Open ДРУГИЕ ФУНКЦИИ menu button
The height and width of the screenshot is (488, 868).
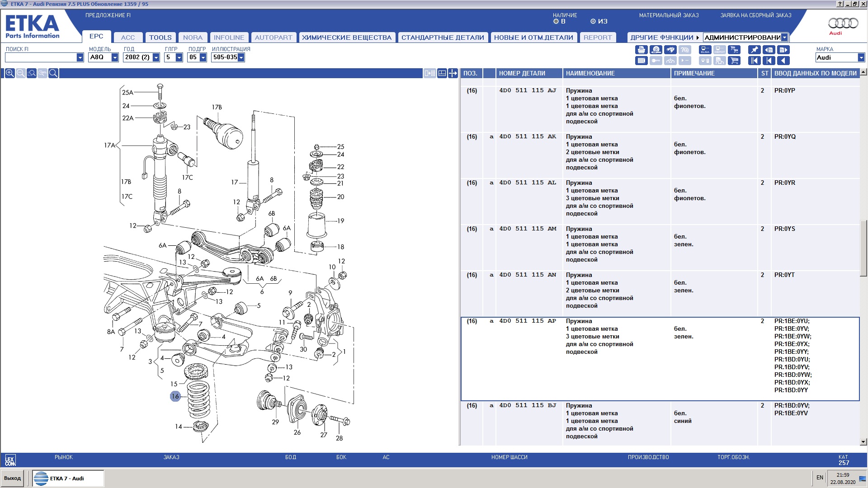(x=664, y=38)
